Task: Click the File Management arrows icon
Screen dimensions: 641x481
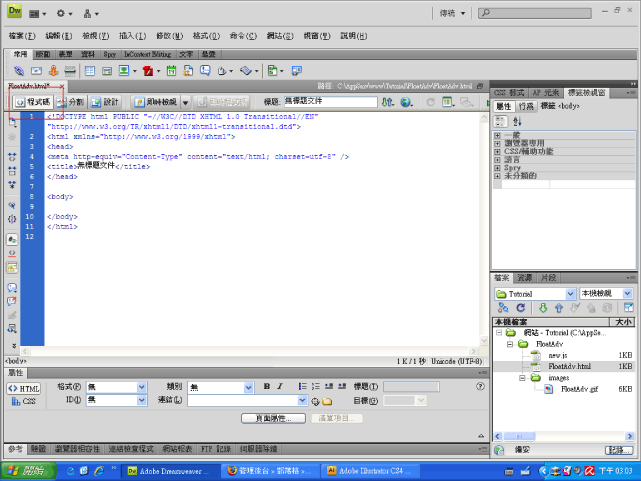Action: coord(388,102)
